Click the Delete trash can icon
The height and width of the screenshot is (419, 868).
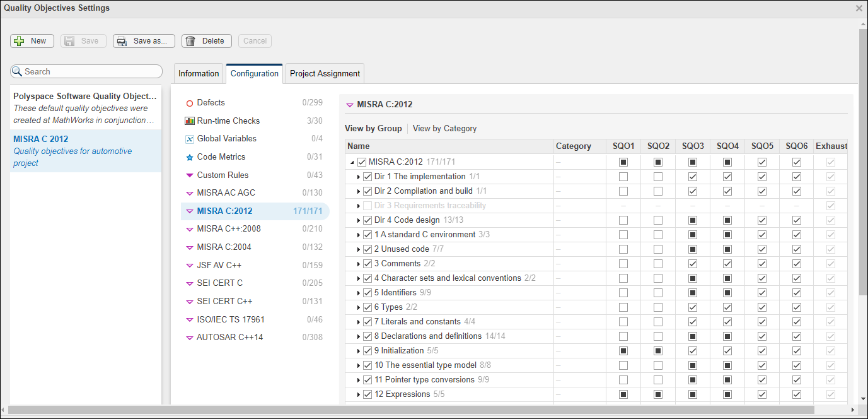pyautogui.click(x=190, y=41)
